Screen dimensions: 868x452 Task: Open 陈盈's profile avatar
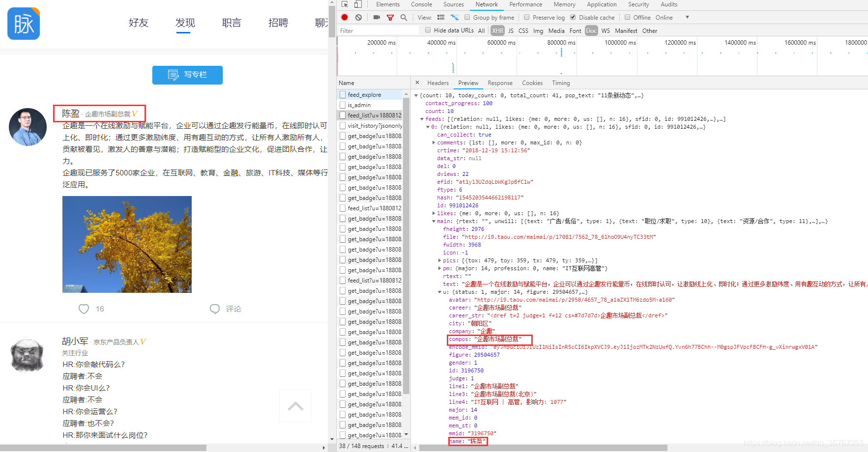tap(28, 127)
